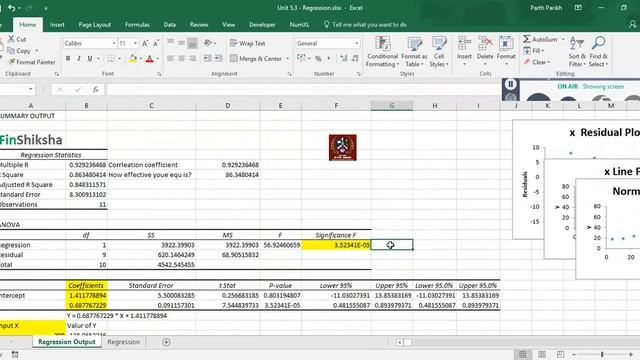
Task: Toggle Wrap Text
Action: pyautogui.click(x=248, y=43)
